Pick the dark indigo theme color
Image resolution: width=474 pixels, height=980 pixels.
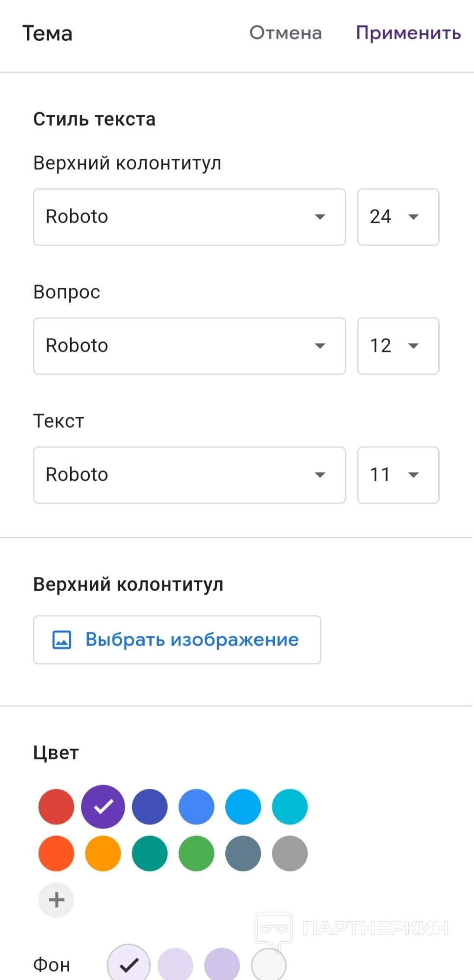[150, 806]
